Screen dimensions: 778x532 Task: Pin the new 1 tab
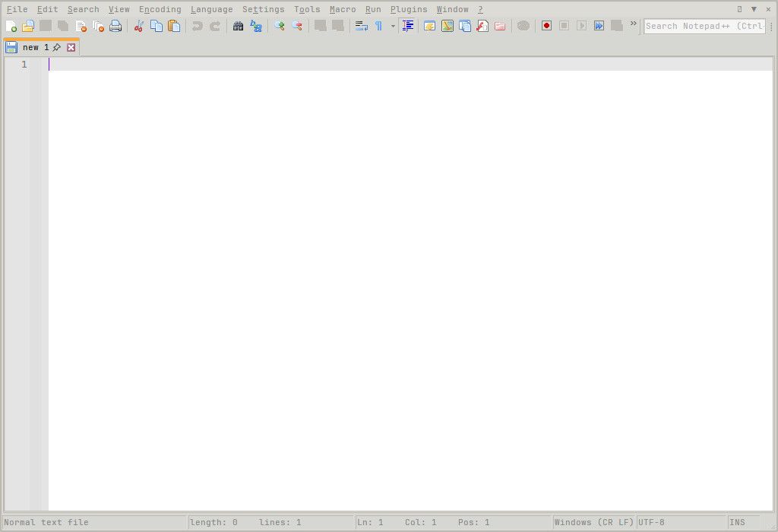[57, 48]
